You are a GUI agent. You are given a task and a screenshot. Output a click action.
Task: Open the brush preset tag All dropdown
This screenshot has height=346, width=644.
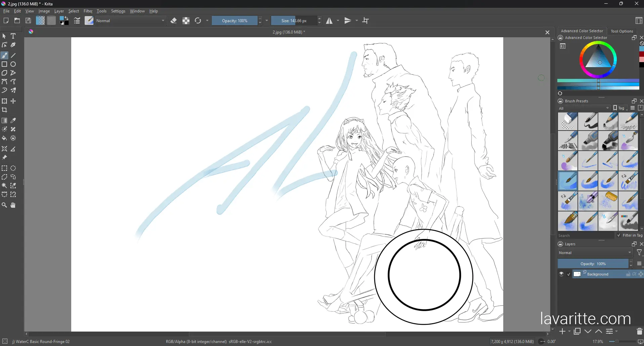click(x=584, y=108)
